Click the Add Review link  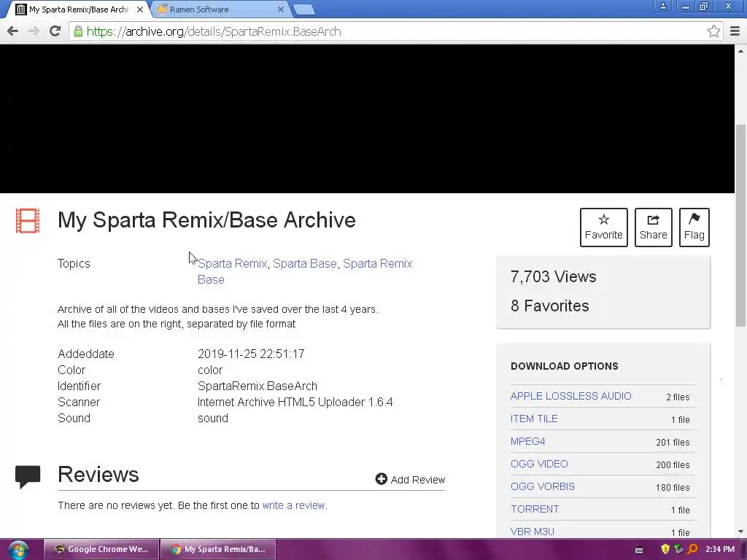coord(410,480)
